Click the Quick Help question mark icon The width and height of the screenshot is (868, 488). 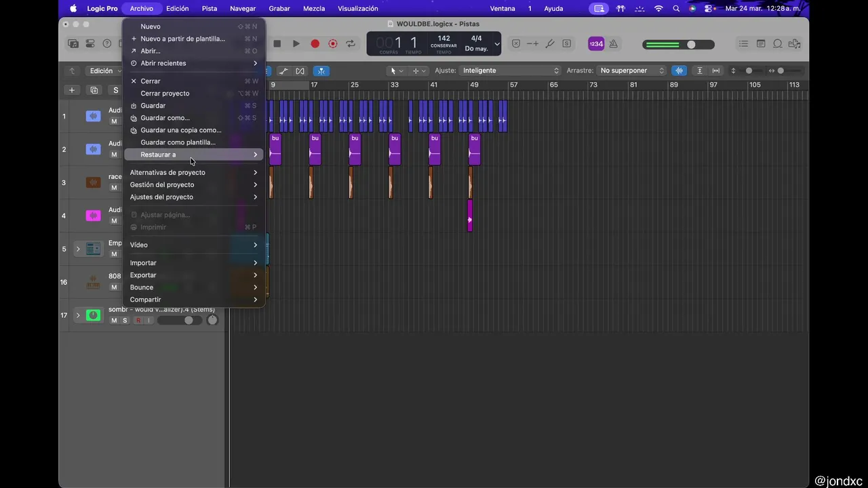point(107,43)
